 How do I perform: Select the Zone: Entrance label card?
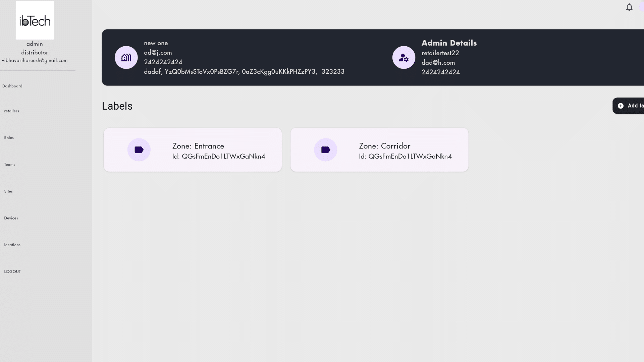[x=193, y=150]
